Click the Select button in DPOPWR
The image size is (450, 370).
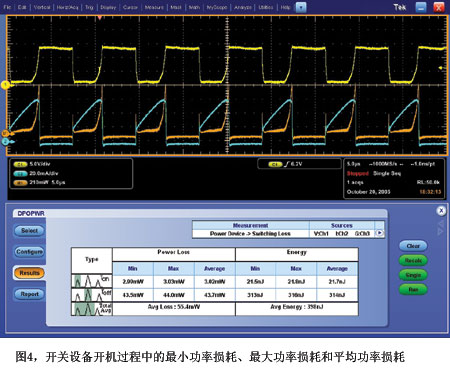(x=29, y=231)
